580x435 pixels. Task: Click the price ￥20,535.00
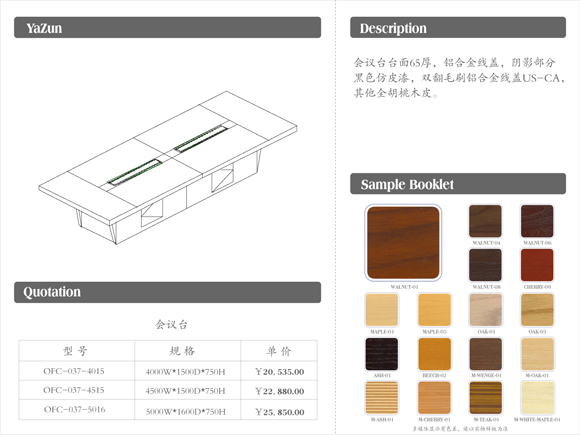(280, 372)
